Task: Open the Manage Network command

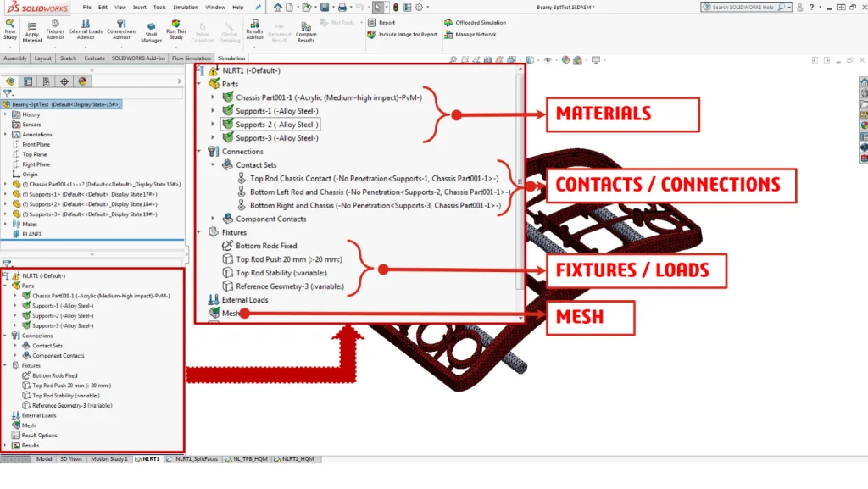Action: 470,34
